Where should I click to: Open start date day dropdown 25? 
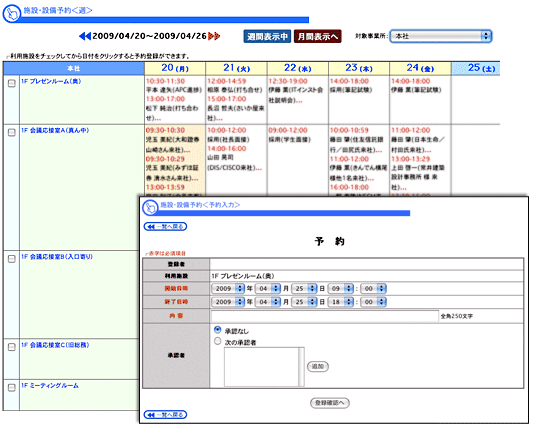[x=304, y=288]
